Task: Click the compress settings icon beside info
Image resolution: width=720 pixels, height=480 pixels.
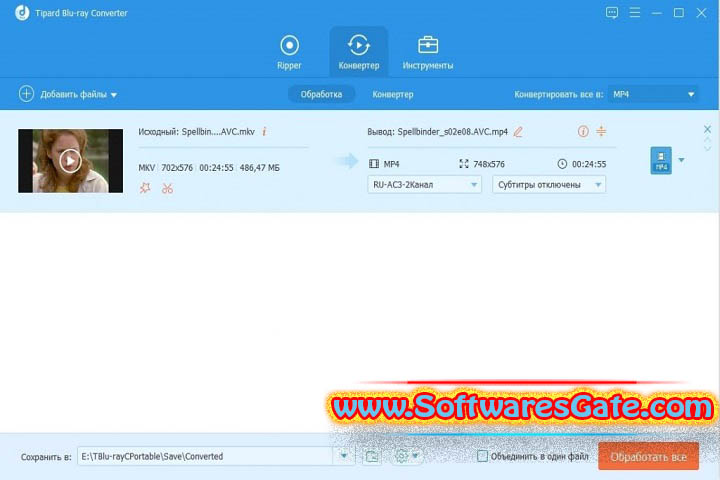Action: point(601,131)
